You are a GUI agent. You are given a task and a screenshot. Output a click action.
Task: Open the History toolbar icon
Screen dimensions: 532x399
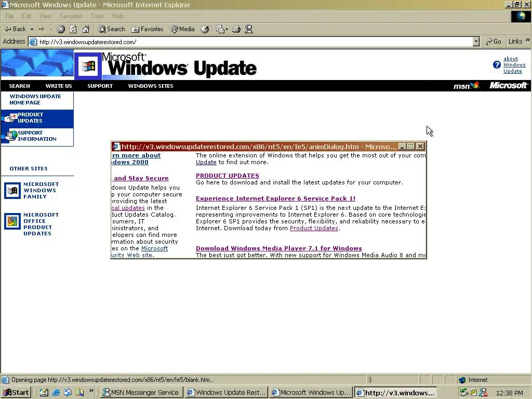point(205,29)
